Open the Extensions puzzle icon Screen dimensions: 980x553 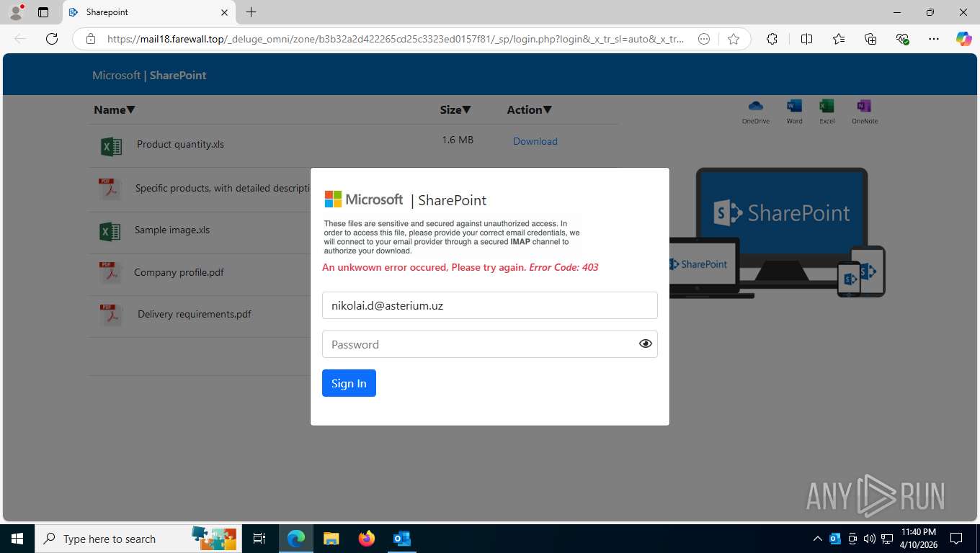click(772, 39)
